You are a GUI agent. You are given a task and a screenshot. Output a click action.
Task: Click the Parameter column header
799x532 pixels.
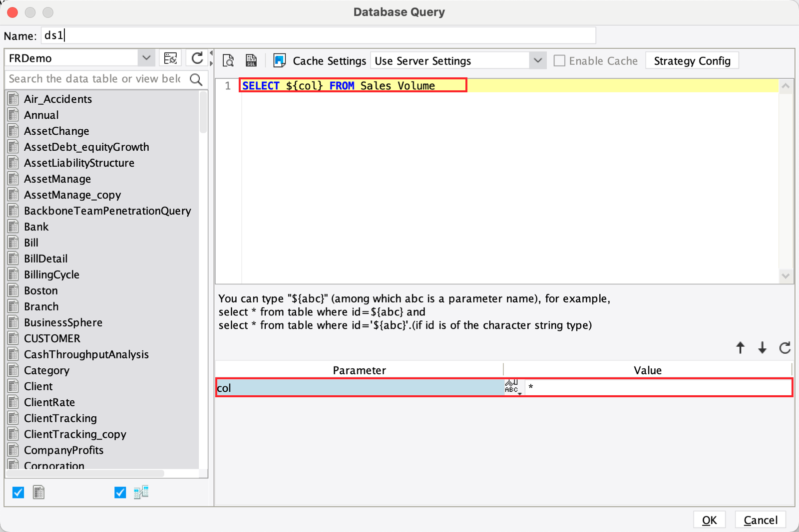click(360, 370)
